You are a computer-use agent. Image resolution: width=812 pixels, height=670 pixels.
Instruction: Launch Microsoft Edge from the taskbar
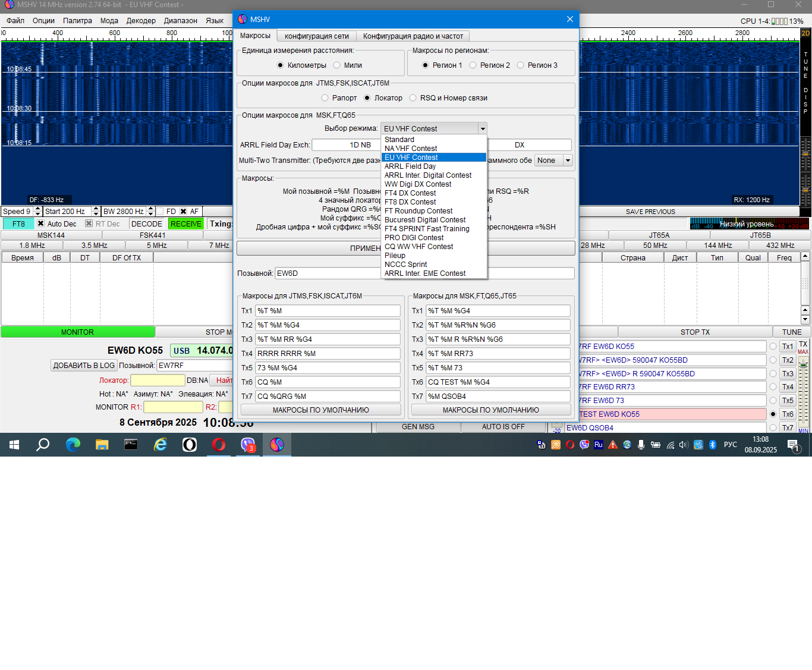[x=73, y=444]
